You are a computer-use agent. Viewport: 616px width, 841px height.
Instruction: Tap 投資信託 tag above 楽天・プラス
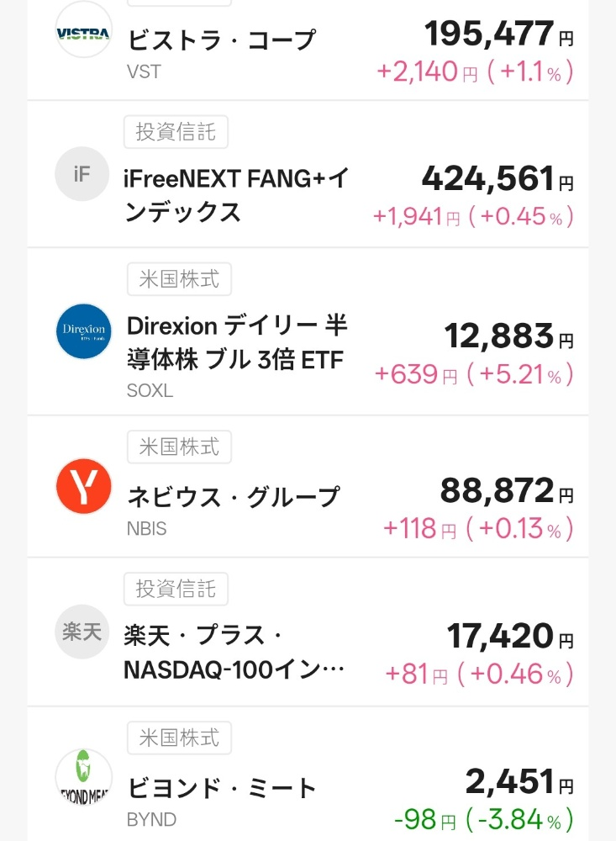[x=176, y=589]
